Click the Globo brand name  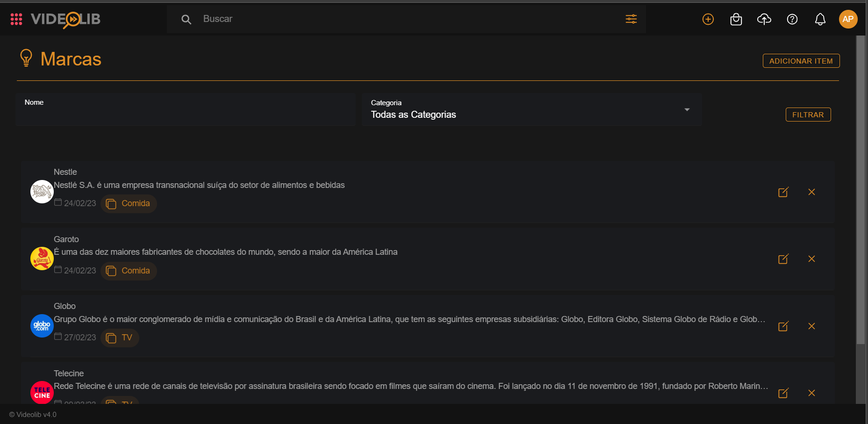coord(65,306)
